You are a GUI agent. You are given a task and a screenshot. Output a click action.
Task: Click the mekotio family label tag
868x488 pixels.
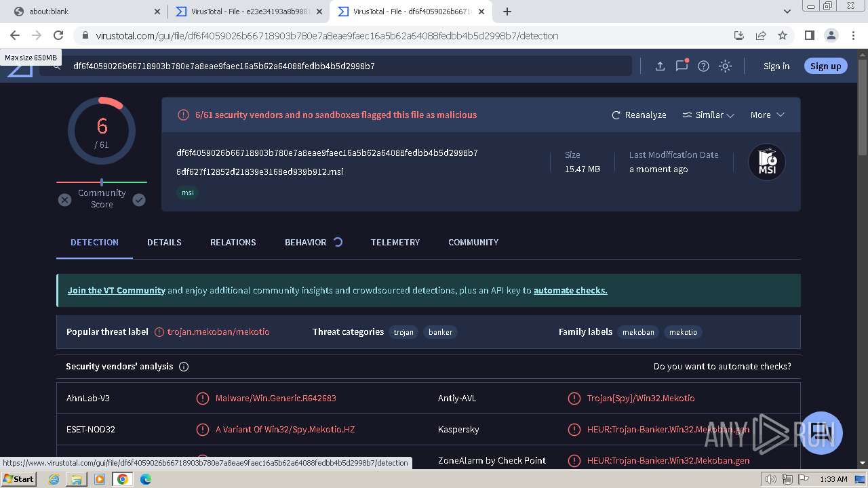[x=683, y=332]
